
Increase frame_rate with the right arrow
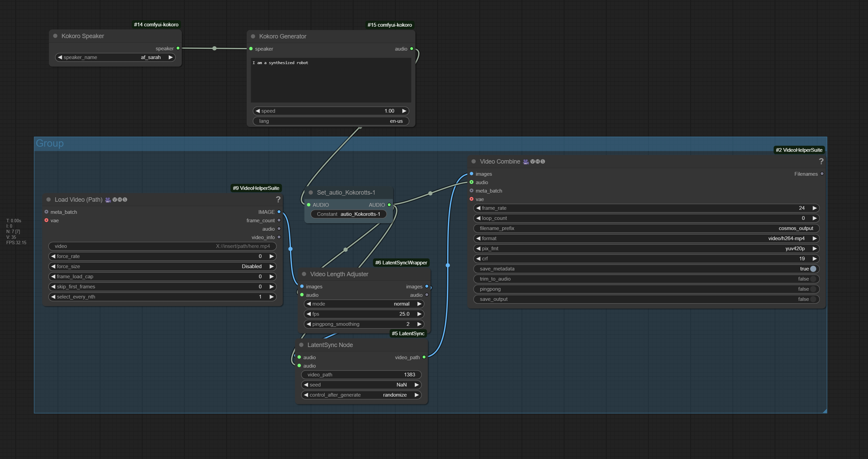tap(815, 208)
